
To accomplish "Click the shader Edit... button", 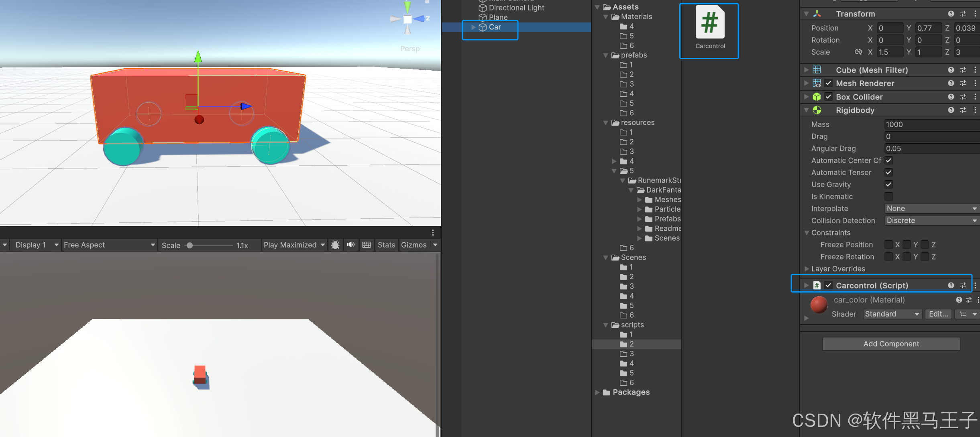I will (x=938, y=314).
